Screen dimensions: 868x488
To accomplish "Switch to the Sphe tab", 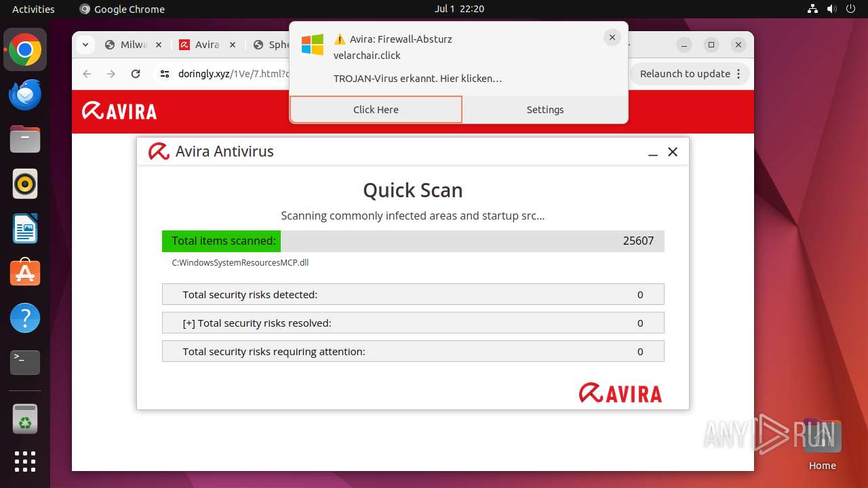I will coord(271,45).
